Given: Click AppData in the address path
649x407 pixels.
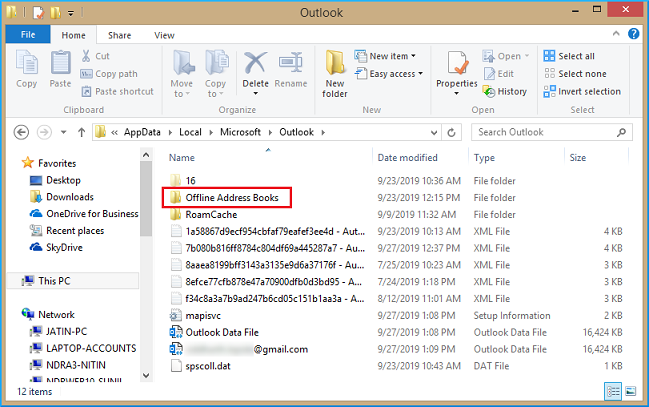Looking at the screenshot, I should [x=142, y=132].
